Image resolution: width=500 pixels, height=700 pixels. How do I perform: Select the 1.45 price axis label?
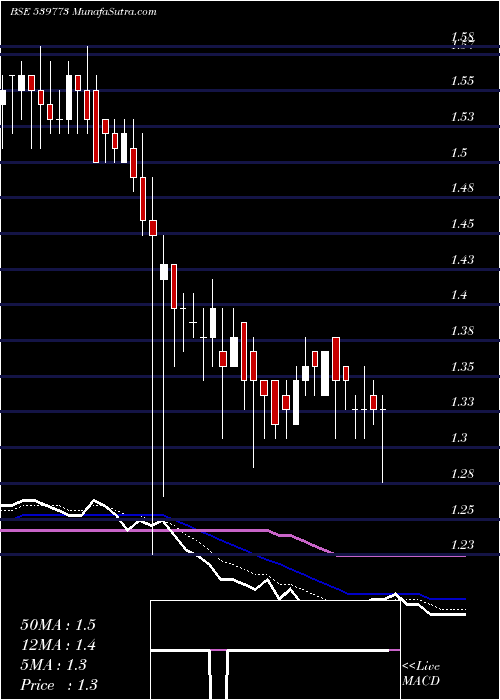pos(462,223)
